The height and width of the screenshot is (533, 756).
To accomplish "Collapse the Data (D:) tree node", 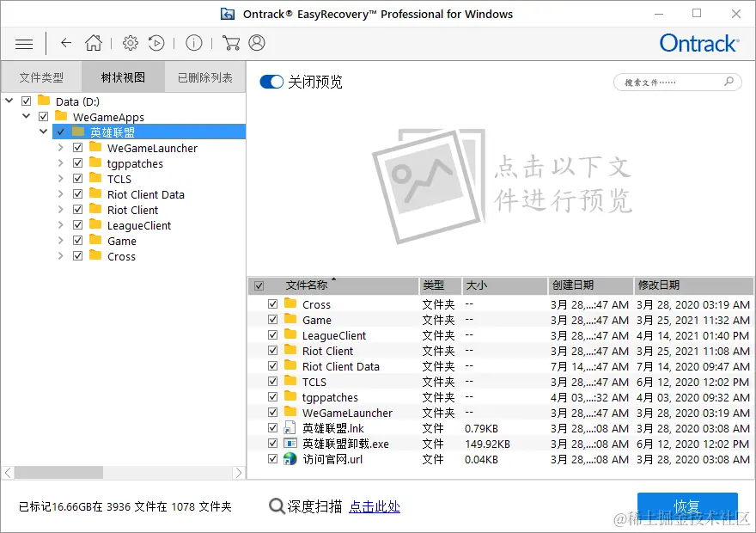I will pyautogui.click(x=9, y=101).
